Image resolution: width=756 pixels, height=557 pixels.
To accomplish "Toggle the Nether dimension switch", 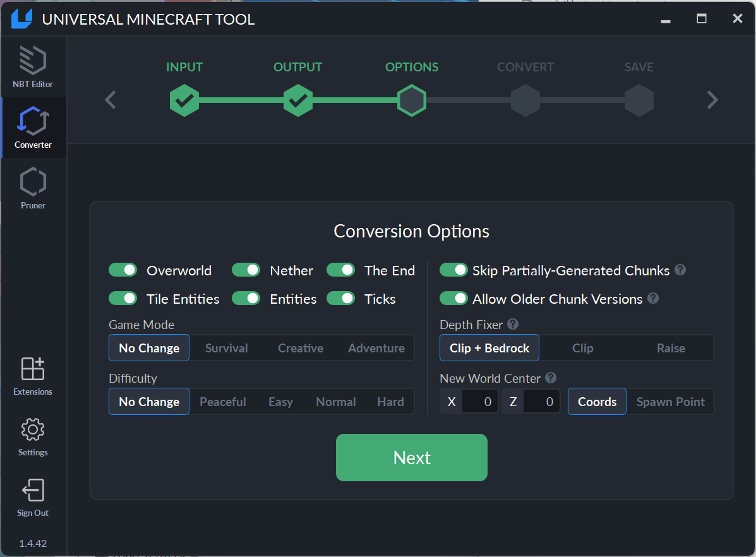I will coord(246,270).
